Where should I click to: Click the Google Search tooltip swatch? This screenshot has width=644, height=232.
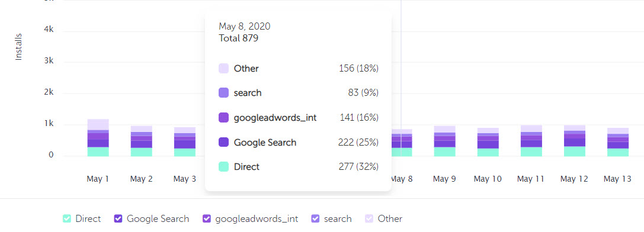tap(224, 143)
